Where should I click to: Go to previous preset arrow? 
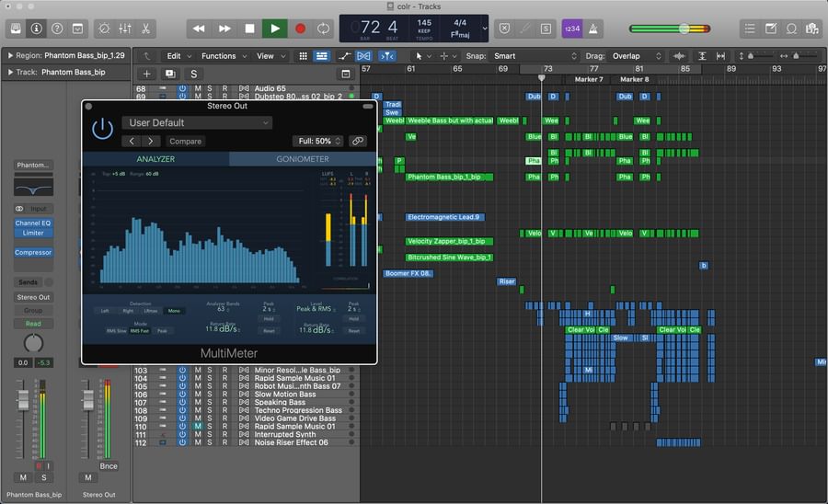(132, 142)
